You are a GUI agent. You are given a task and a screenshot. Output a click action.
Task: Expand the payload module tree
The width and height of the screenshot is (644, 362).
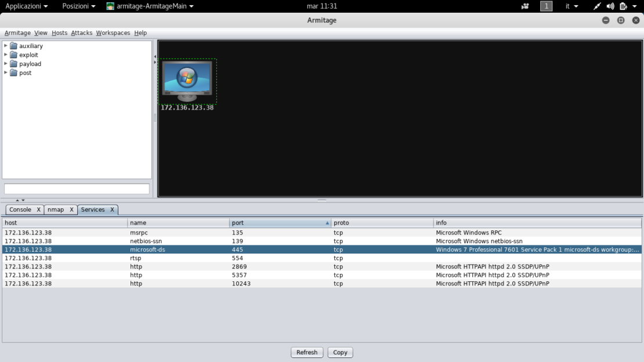5,64
